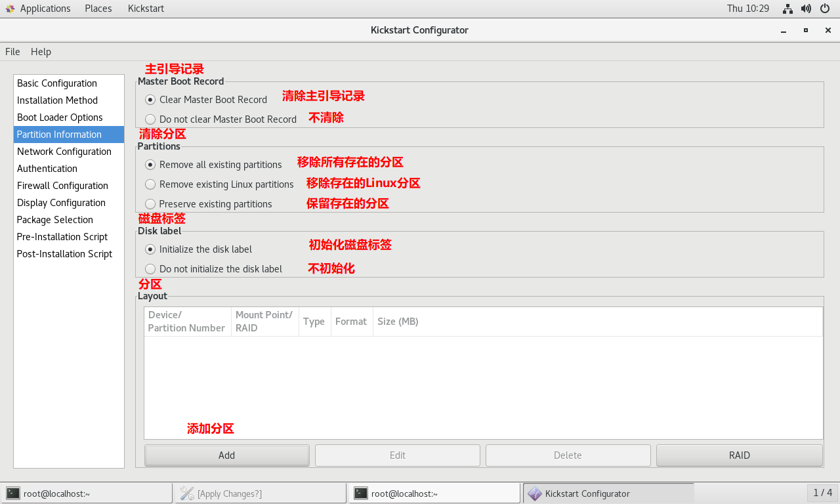Open the power menu icon in top bar
This screenshot has height=504, width=840.
click(826, 9)
